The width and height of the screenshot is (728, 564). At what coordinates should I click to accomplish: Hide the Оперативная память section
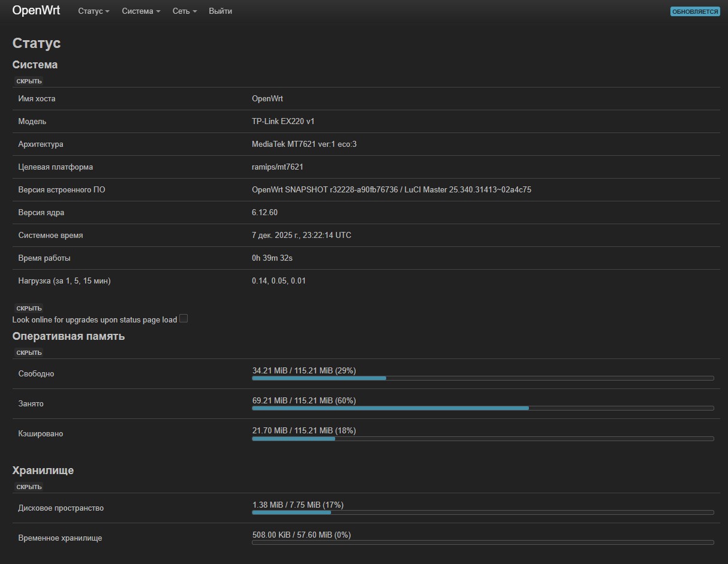29,352
